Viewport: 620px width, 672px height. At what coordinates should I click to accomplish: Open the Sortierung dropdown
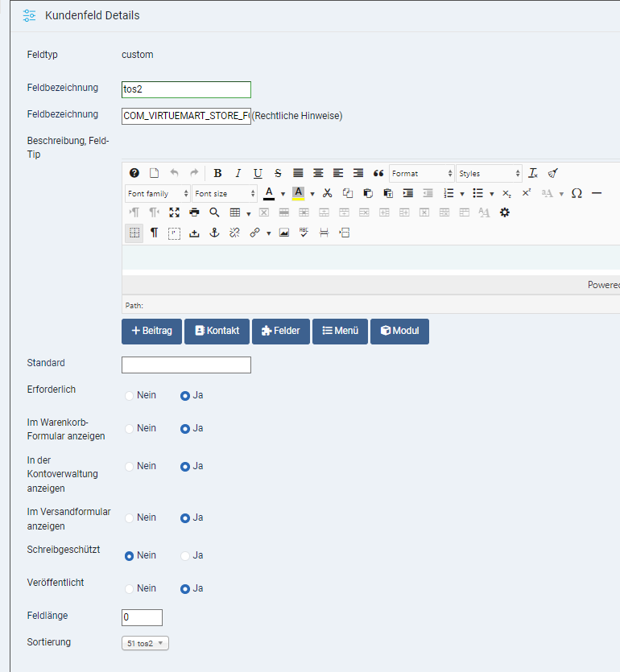[145, 643]
